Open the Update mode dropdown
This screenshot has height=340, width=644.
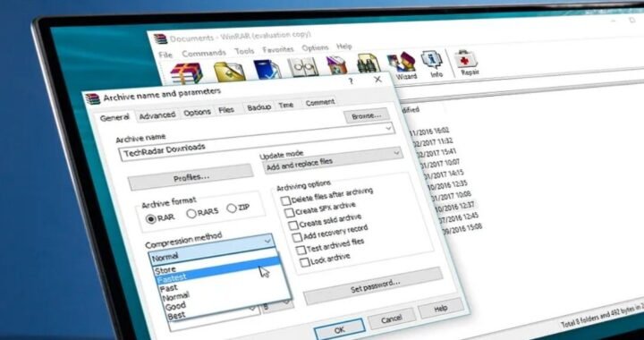[x=333, y=160]
